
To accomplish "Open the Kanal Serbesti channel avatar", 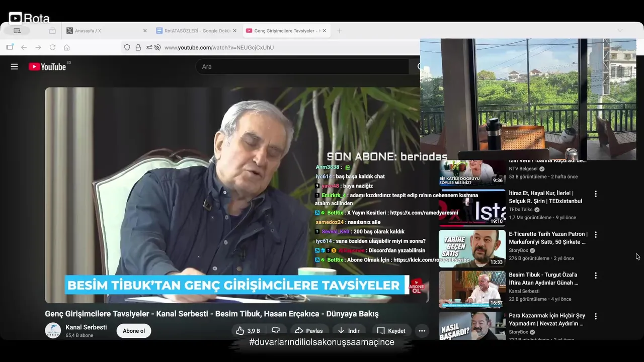I will point(53,331).
